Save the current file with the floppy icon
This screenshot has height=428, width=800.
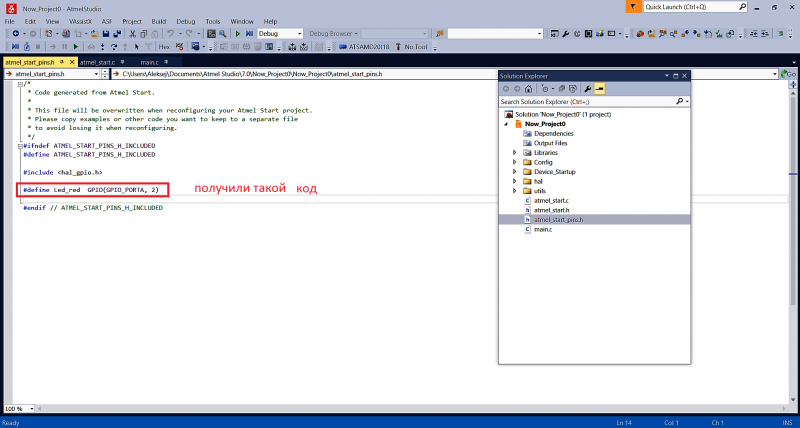(x=106, y=34)
